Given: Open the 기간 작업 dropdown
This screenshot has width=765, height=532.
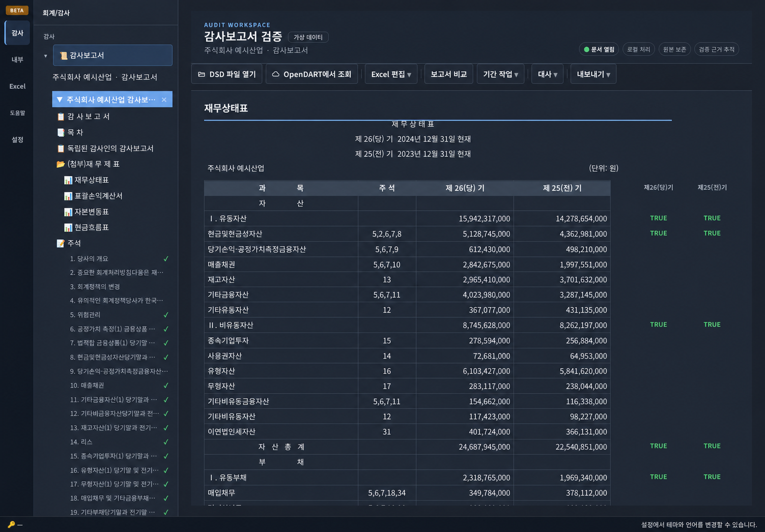Looking at the screenshot, I should (x=500, y=74).
